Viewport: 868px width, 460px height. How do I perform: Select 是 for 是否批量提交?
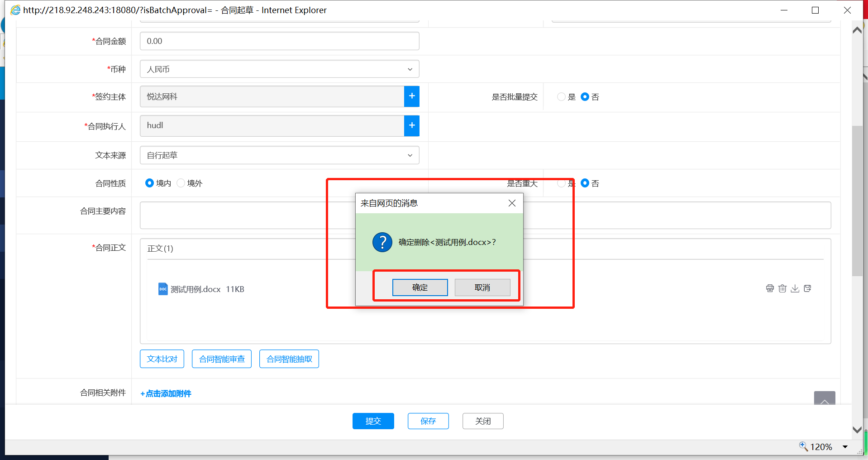click(x=562, y=97)
